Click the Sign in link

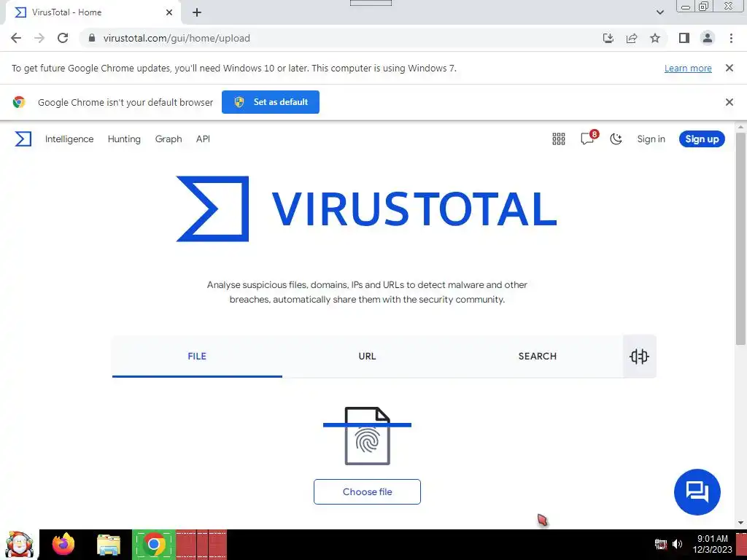tap(651, 139)
